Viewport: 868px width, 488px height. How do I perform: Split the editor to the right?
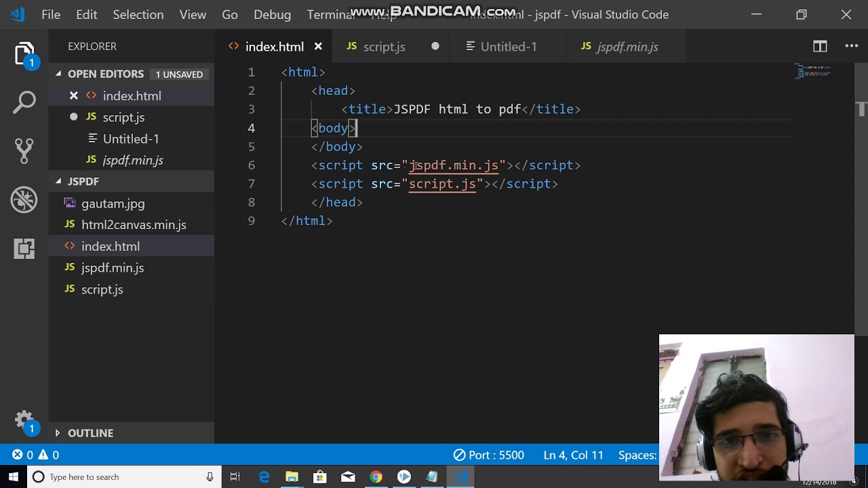click(x=820, y=46)
